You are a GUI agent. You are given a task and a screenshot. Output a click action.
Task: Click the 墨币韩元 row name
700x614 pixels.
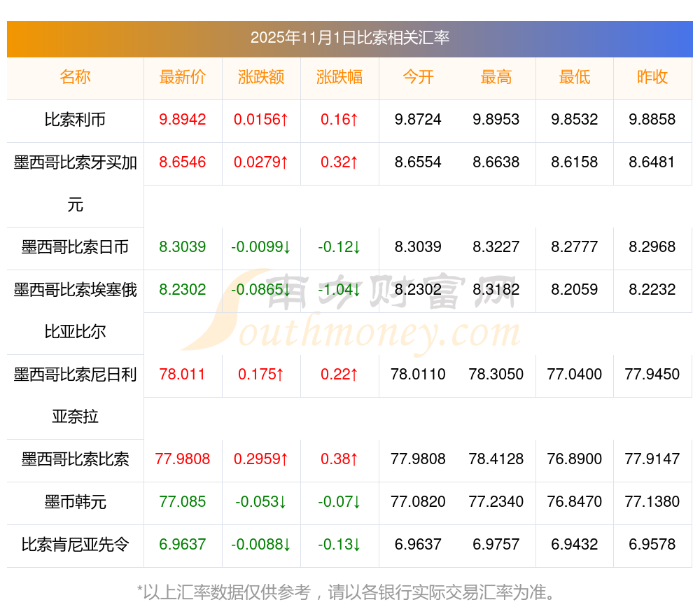pos(75,502)
